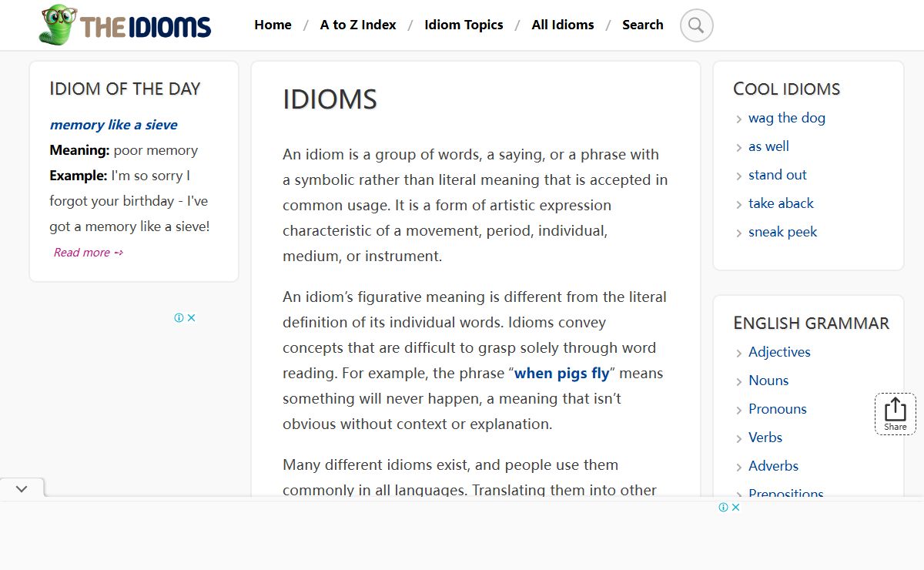
Task: Click The Idioms worm logo
Action: coord(125,25)
